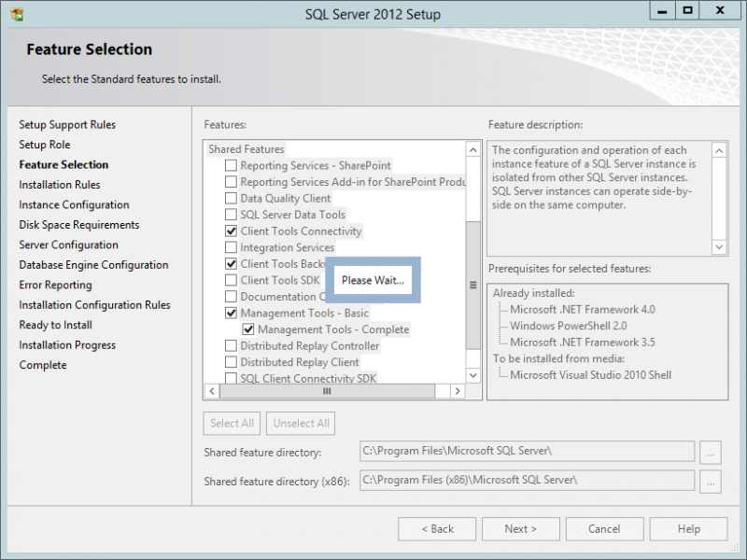Select the Complete step
747x560 pixels.
coord(43,365)
